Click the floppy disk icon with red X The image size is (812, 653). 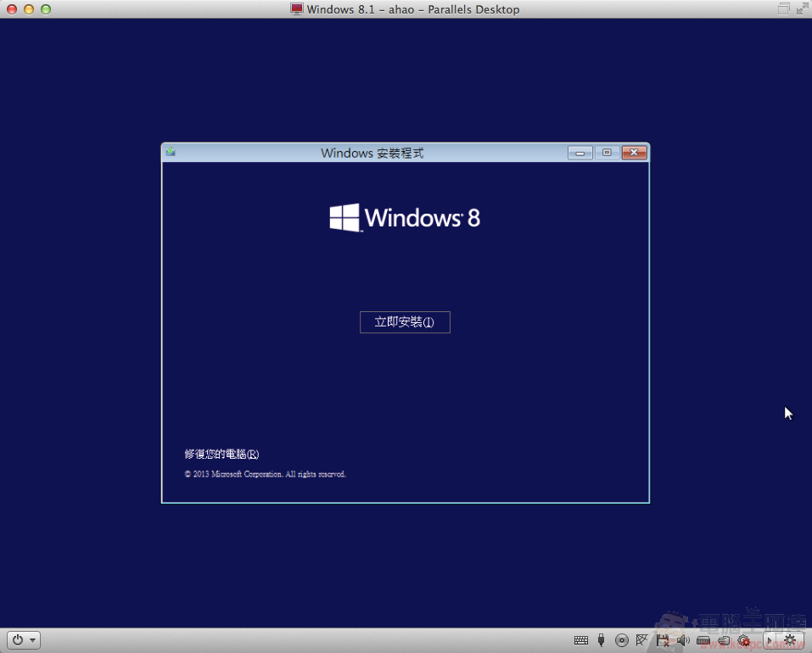coord(663,640)
